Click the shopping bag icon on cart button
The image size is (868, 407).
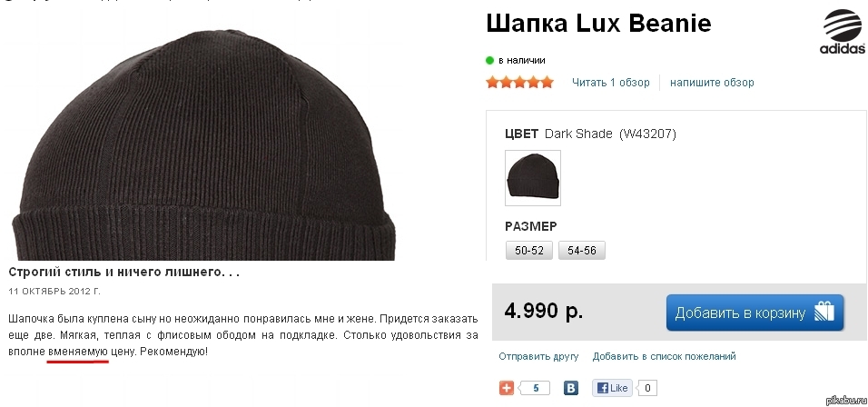[824, 313]
